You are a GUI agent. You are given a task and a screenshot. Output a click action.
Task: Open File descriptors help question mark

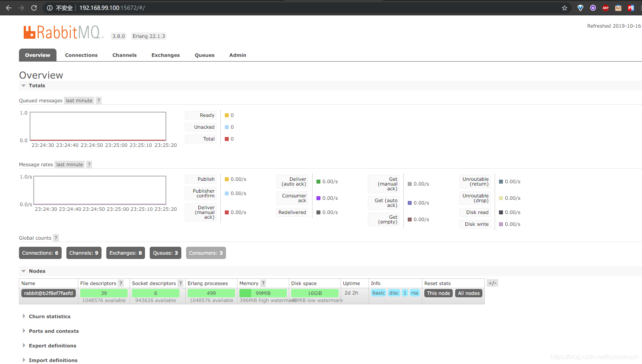[x=121, y=283]
